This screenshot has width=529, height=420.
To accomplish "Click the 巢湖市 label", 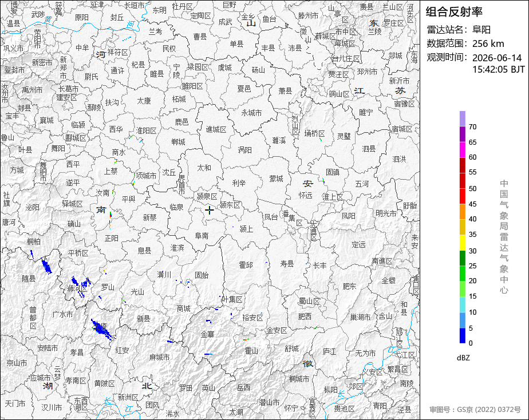I will pos(360,317).
